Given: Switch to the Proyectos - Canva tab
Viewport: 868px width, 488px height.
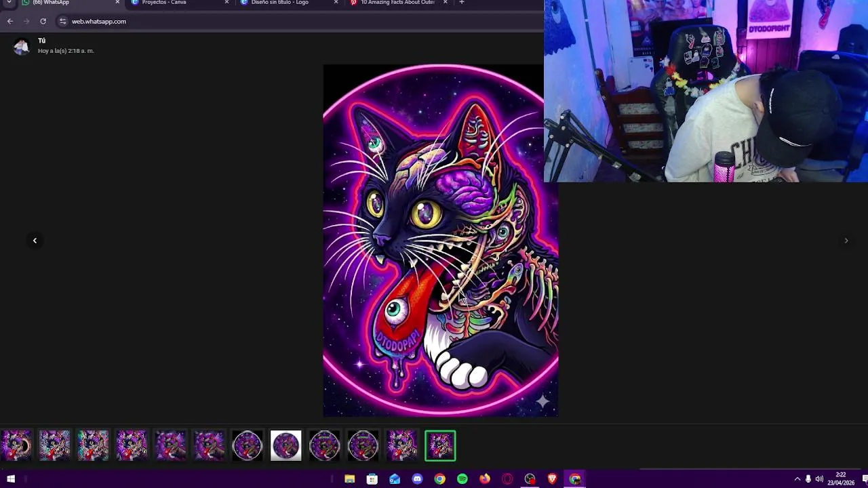Looking at the screenshot, I should coord(180,3).
